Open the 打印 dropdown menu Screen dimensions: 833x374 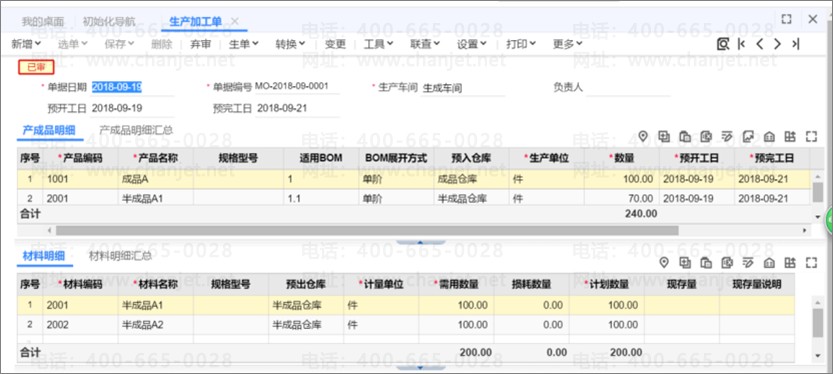(521, 44)
